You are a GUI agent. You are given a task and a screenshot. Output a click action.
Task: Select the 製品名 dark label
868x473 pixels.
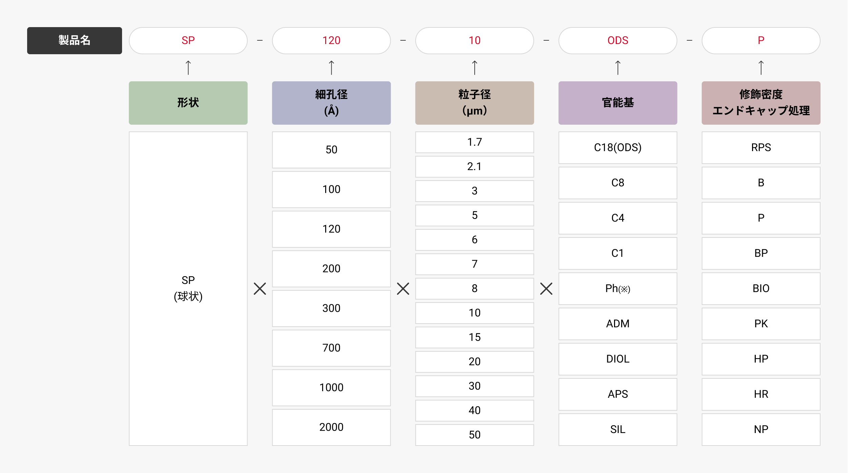[75, 41]
